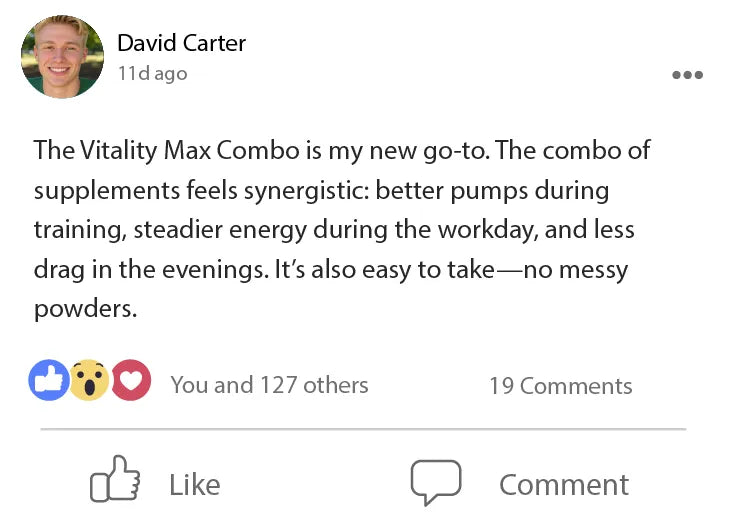Open the three-dot post options menu

[687, 75]
